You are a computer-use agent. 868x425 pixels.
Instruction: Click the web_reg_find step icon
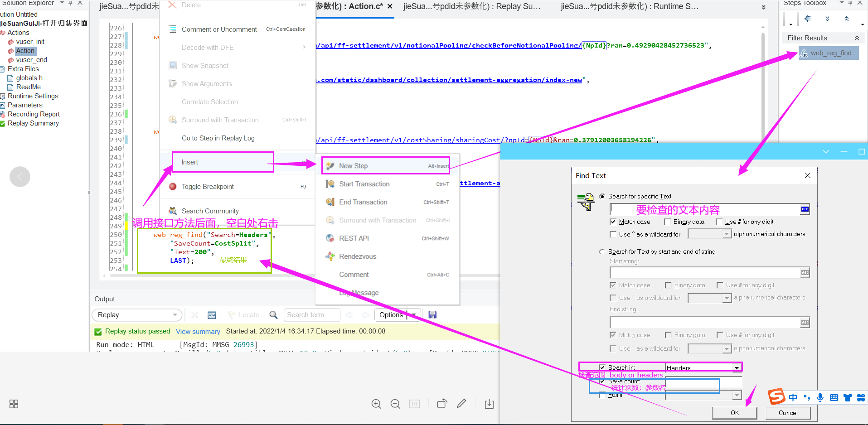[804, 53]
